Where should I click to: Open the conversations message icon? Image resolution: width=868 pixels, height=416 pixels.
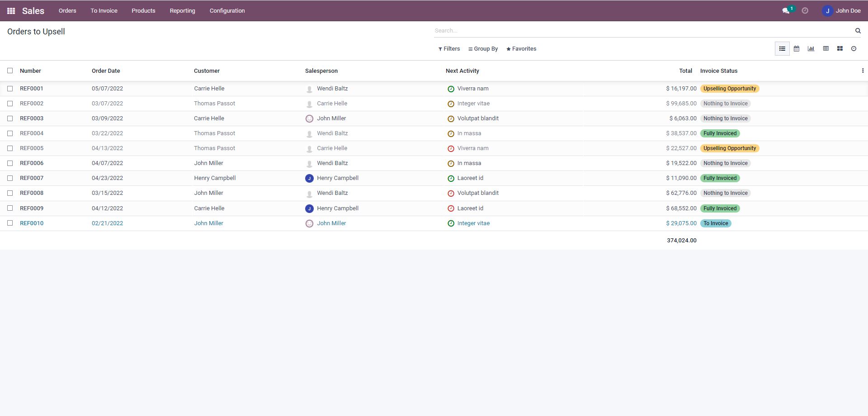(x=786, y=11)
